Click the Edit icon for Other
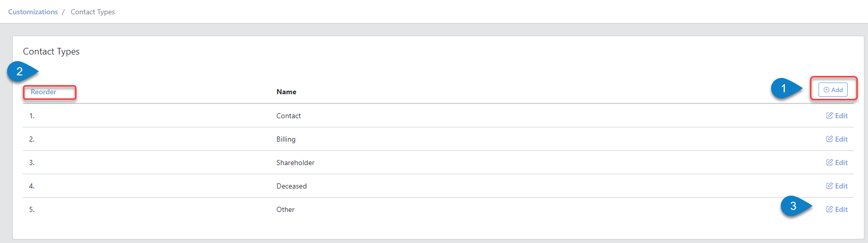Image resolution: width=868 pixels, height=243 pixels. pos(830,209)
